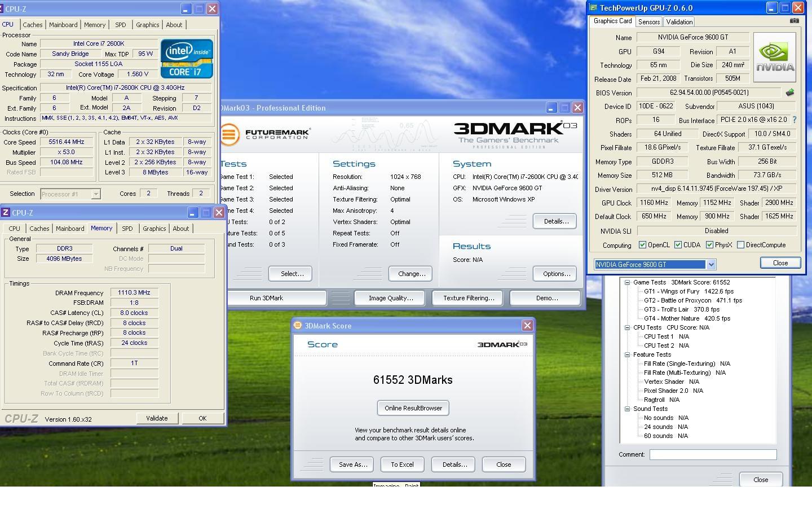812x508 pixels.
Task: Minimize the GPU-Z window
Action: coord(772,8)
